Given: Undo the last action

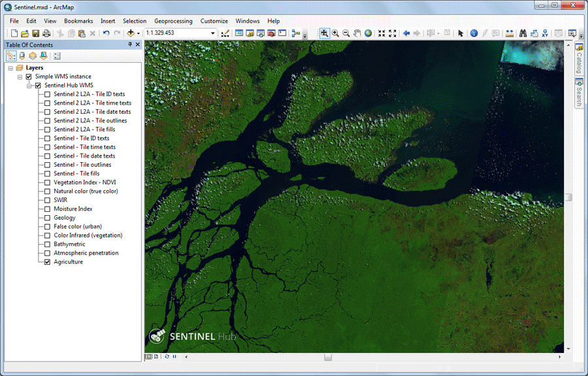Looking at the screenshot, I should 106,33.
